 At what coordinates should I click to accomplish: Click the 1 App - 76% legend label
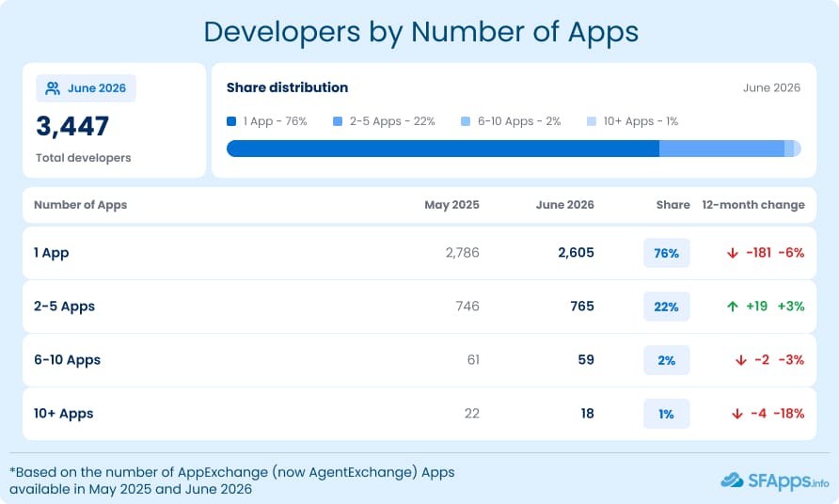click(275, 121)
